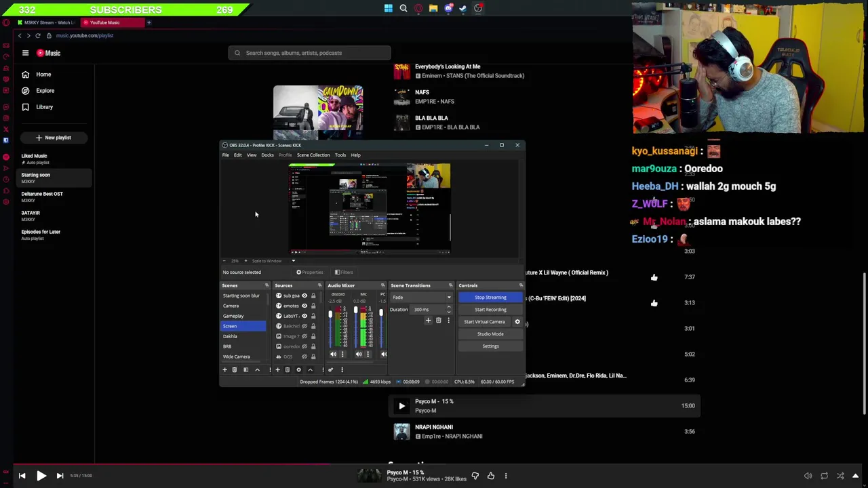Mute the discord audio channel
Viewport: 868px width, 488px height.
(x=333, y=354)
